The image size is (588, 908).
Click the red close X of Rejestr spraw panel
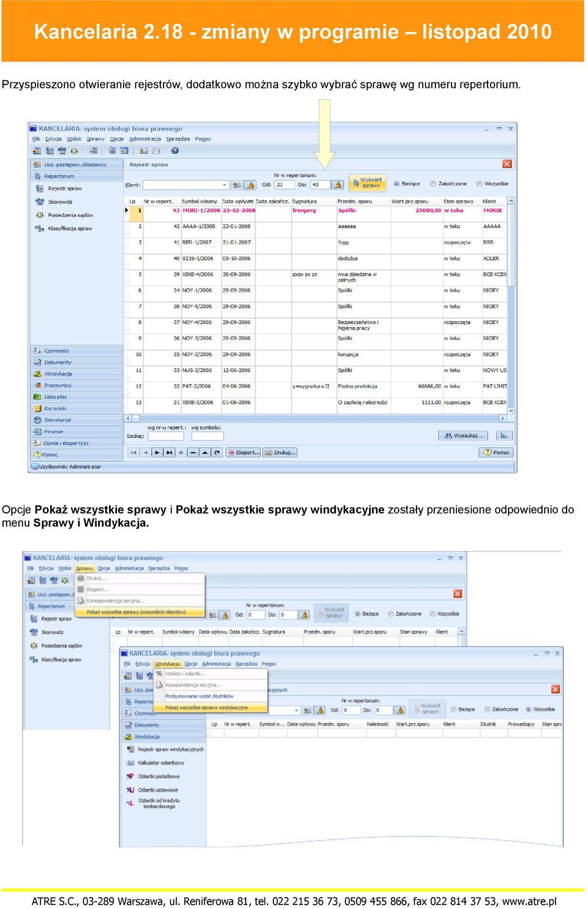[x=507, y=164]
